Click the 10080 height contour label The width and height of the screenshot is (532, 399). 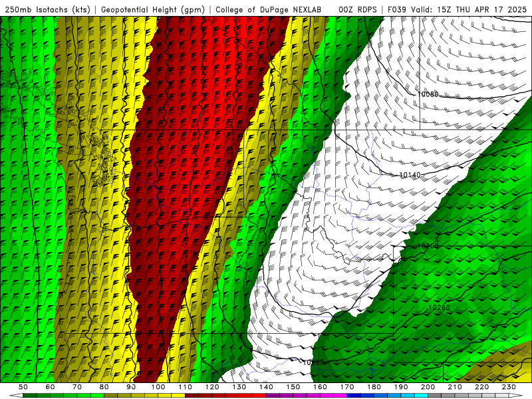click(428, 94)
